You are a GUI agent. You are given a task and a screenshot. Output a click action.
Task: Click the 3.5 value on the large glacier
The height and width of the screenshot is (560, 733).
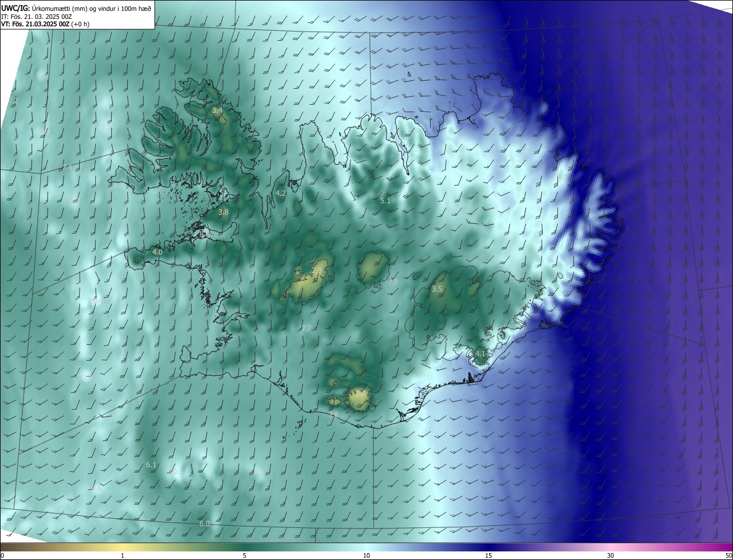tap(437, 289)
